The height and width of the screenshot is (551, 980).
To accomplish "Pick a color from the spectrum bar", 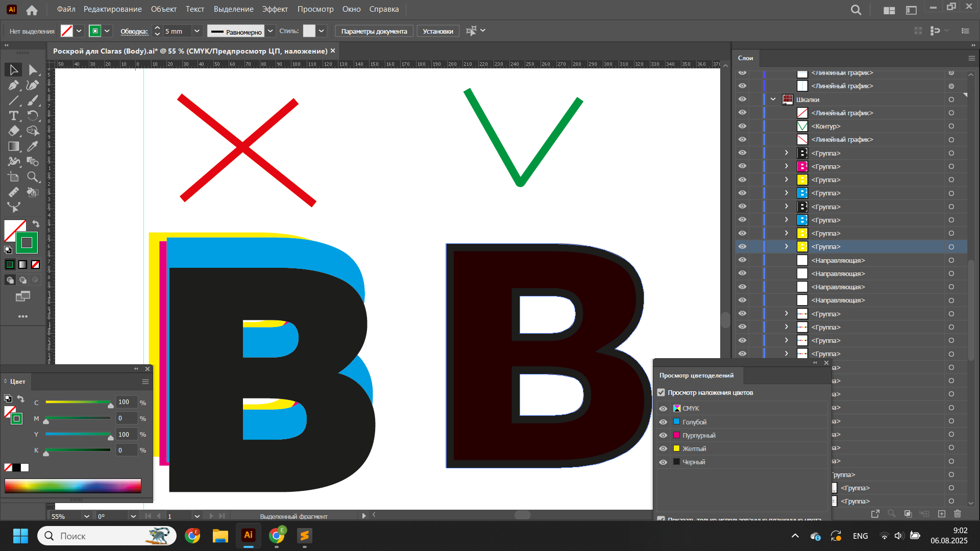I will 73,486.
